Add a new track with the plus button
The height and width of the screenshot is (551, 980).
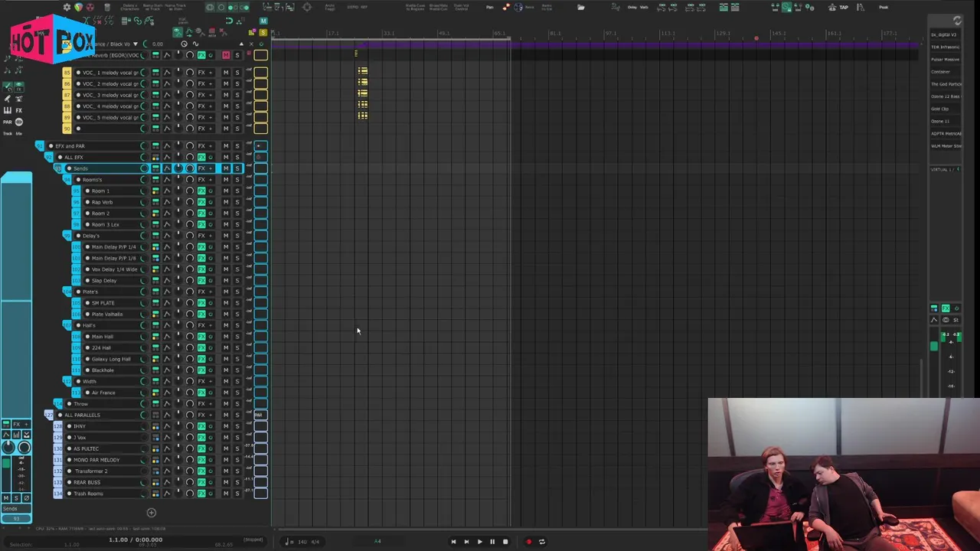[151, 513]
